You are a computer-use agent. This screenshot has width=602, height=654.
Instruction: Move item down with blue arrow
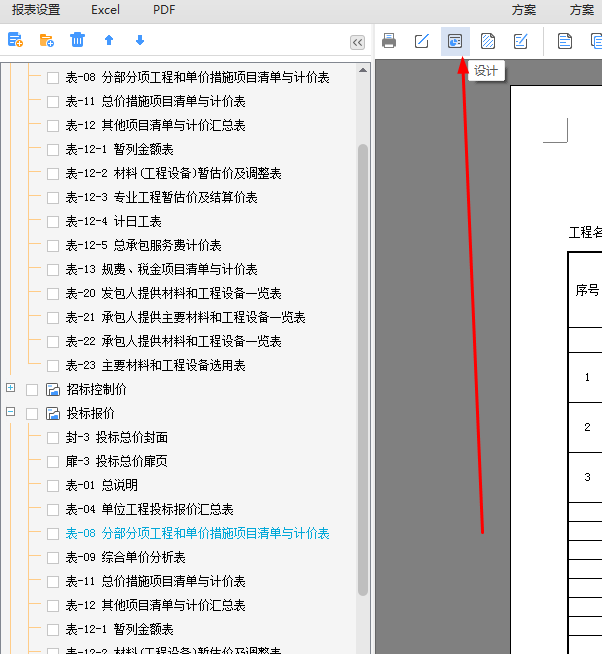pos(140,40)
